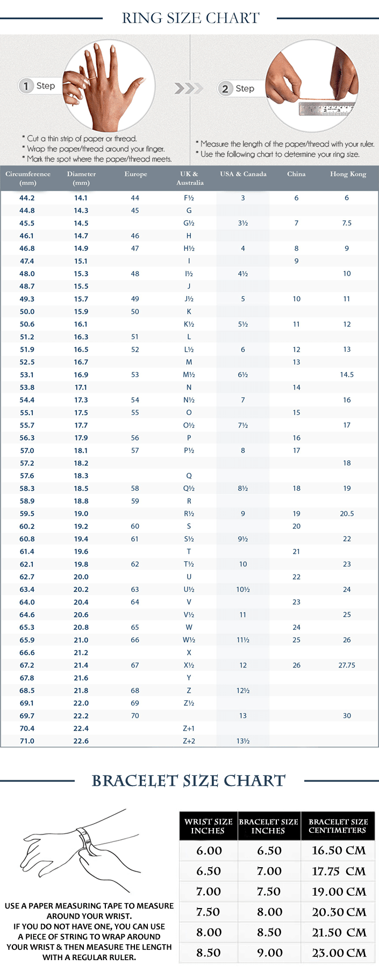Image resolution: width=379 pixels, height=980 pixels.
Task: Click the Bracelet Size Centimeters header
Action: tap(338, 826)
